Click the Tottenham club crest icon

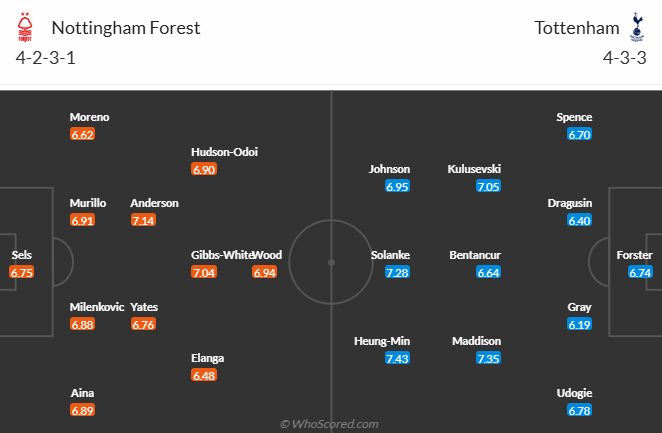[636, 24]
